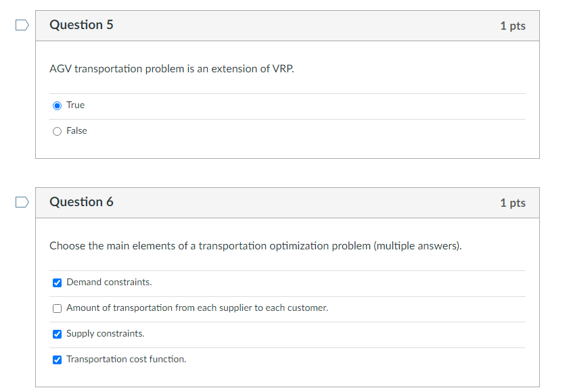The height and width of the screenshot is (392, 569).
Task: Click the False answer label text
Action: 76,130
